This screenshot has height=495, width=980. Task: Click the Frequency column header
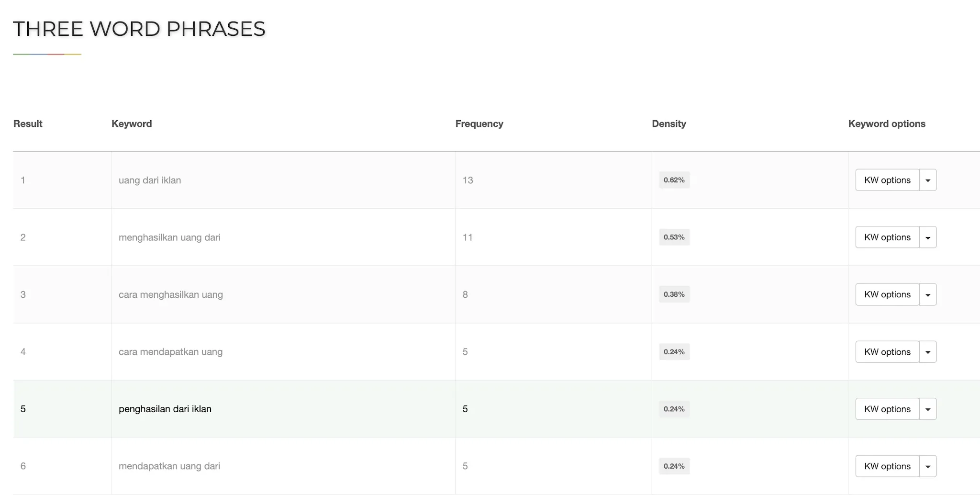(x=479, y=124)
